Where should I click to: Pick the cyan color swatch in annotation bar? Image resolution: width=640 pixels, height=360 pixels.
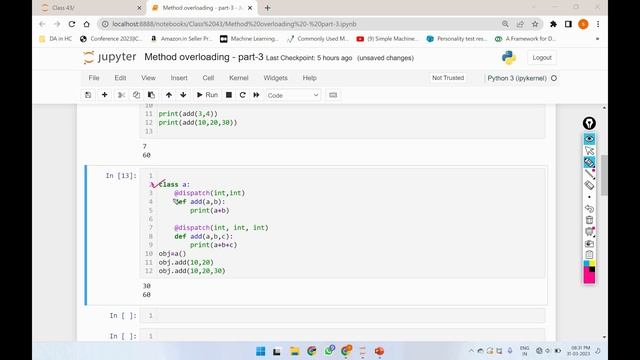pos(587,263)
